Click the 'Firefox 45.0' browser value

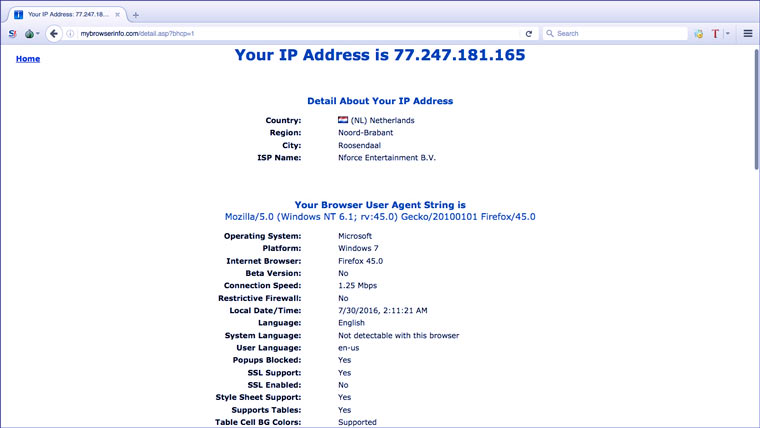(x=361, y=261)
